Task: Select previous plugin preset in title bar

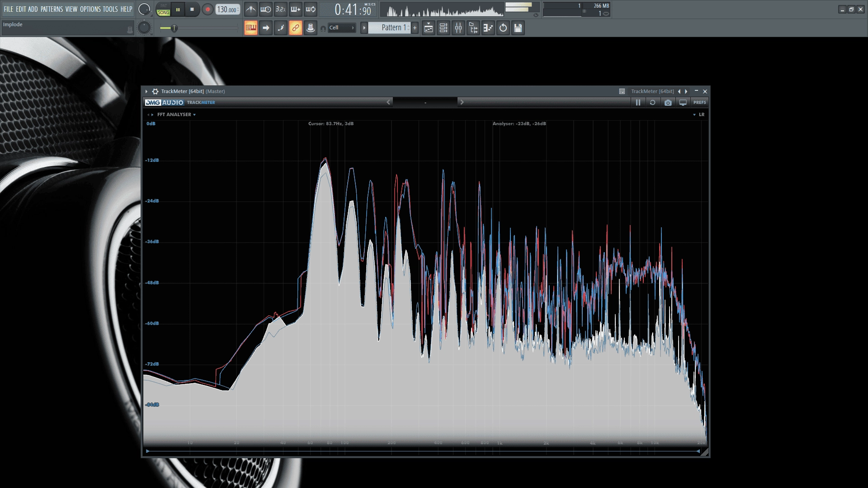Action: tap(679, 91)
